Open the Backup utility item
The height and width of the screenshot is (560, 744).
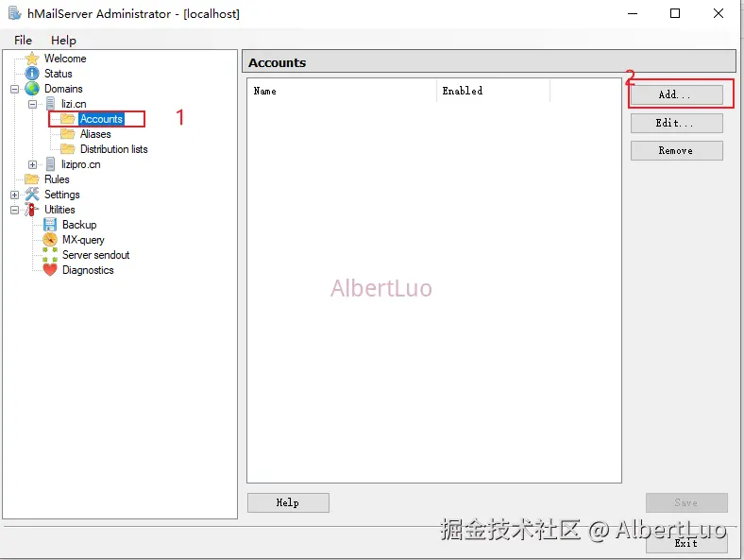[x=79, y=225]
